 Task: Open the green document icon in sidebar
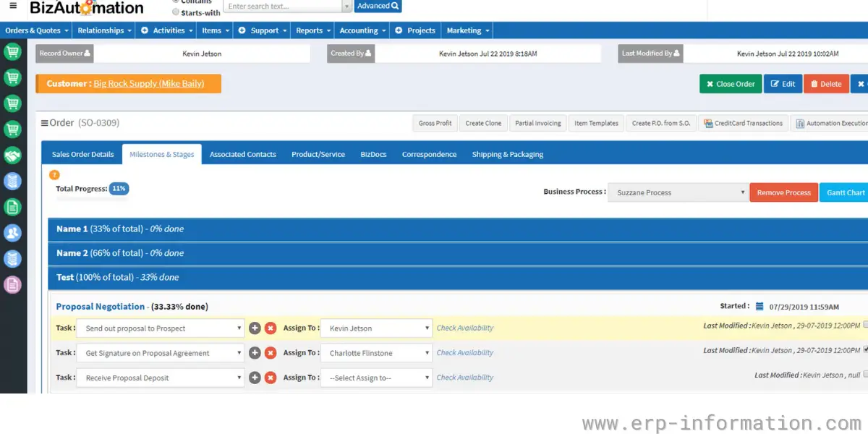tap(12, 208)
